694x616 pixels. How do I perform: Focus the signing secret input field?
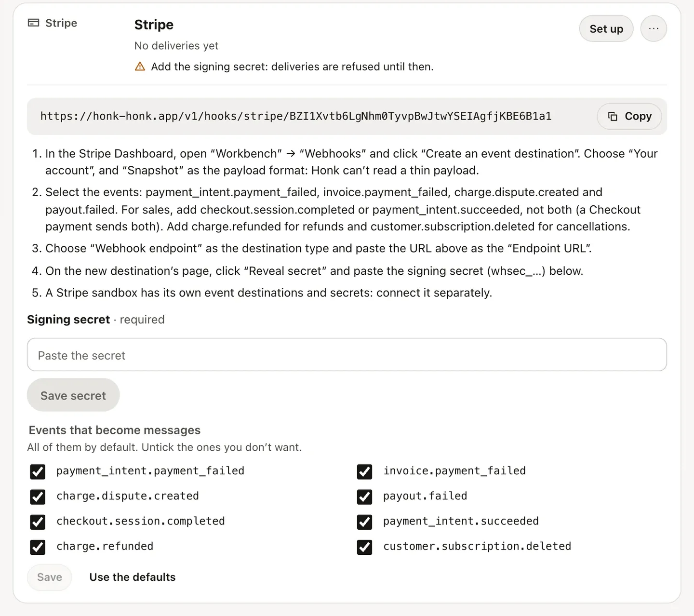347,355
